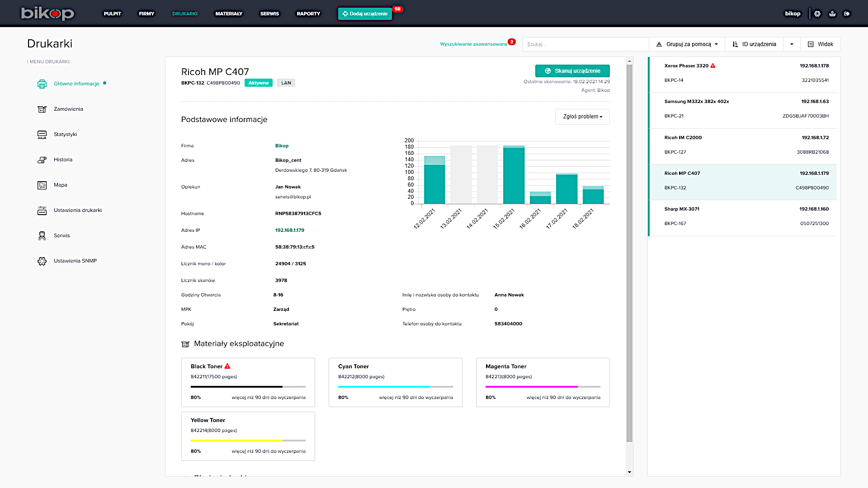
Task: Click the Materiały eksploatacyjne box icon
Action: coord(185,344)
